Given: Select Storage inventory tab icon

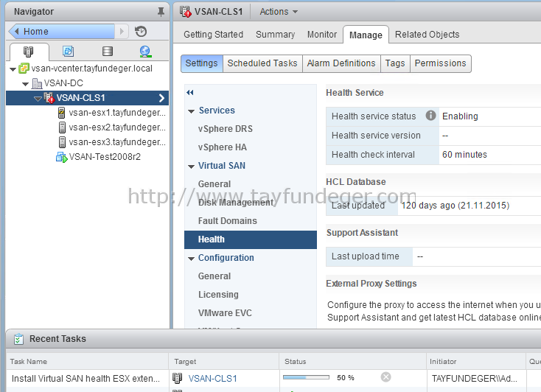Looking at the screenshot, I should 108,52.
